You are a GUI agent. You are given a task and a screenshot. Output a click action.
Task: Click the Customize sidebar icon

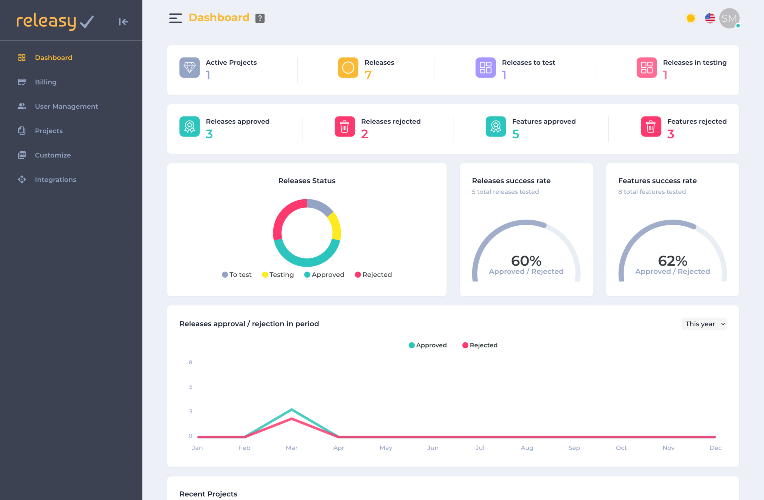tap(21, 155)
